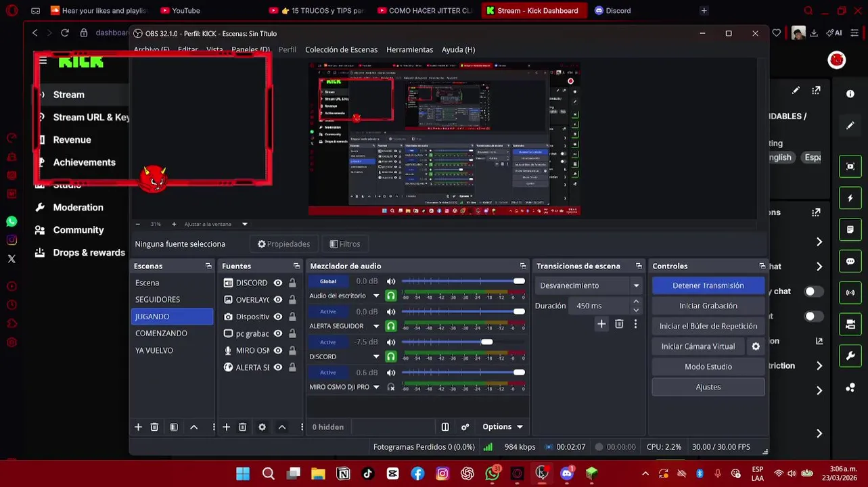Toggle vertical layout icon in audio mixer

[x=445, y=427]
